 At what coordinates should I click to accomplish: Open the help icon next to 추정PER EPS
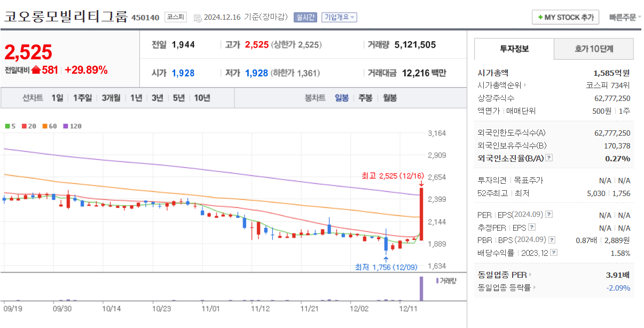531,228
